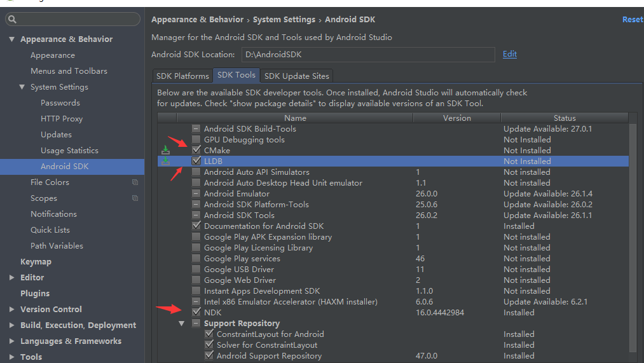Check the Google USB Driver checkbox
The width and height of the screenshot is (644, 363).
(x=196, y=269)
